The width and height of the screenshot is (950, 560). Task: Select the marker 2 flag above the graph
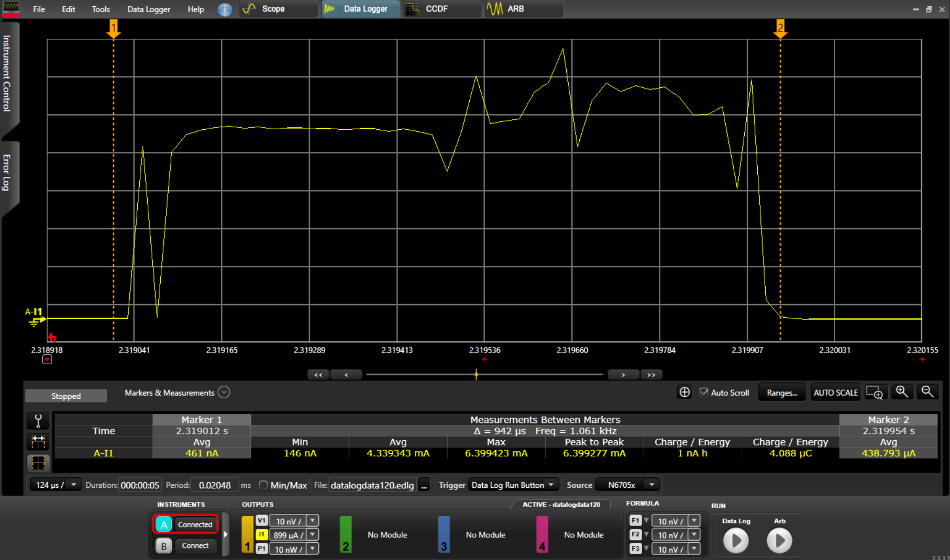click(x=780, y=29)
